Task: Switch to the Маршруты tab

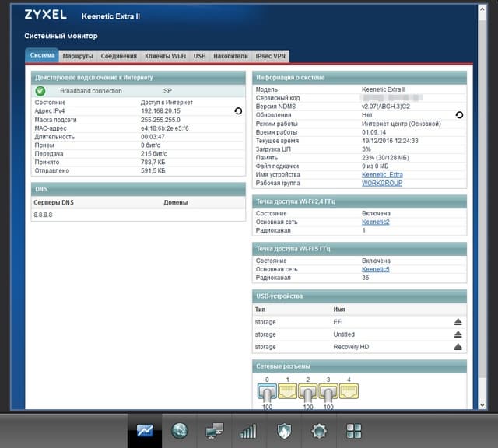Action: 78,56
